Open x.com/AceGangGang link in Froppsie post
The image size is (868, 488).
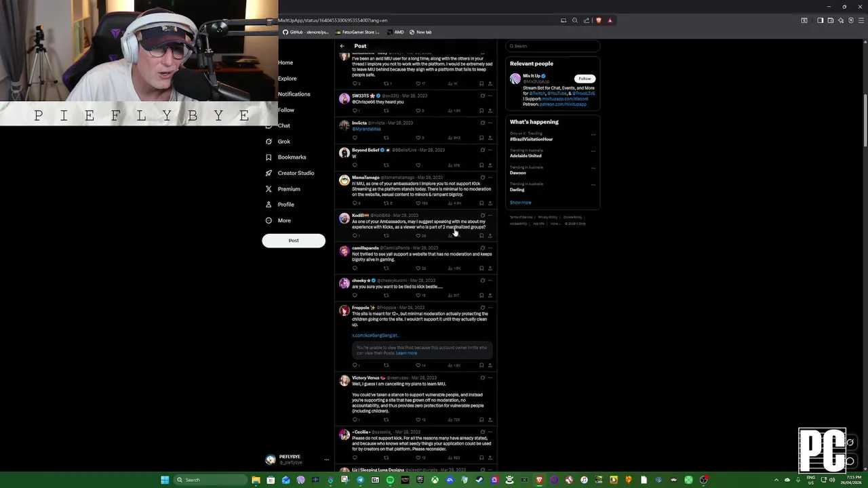click(x=375, y=335)
